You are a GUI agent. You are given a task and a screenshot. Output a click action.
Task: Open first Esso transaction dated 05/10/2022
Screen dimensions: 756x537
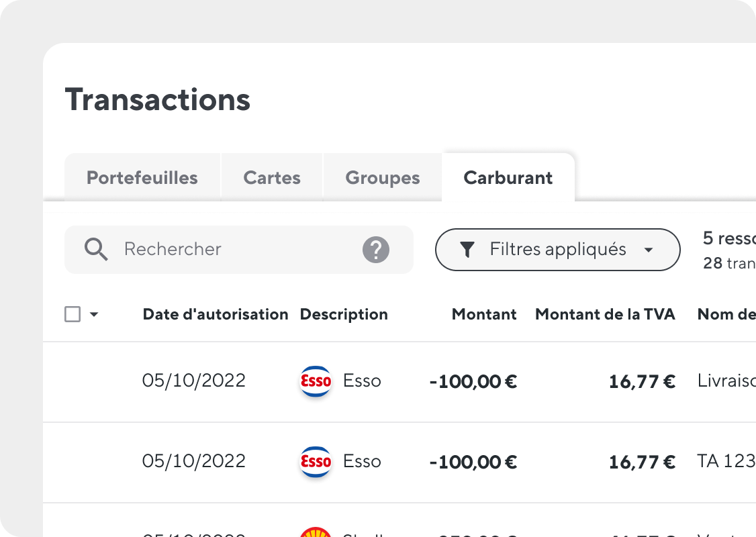click(399, 382)
